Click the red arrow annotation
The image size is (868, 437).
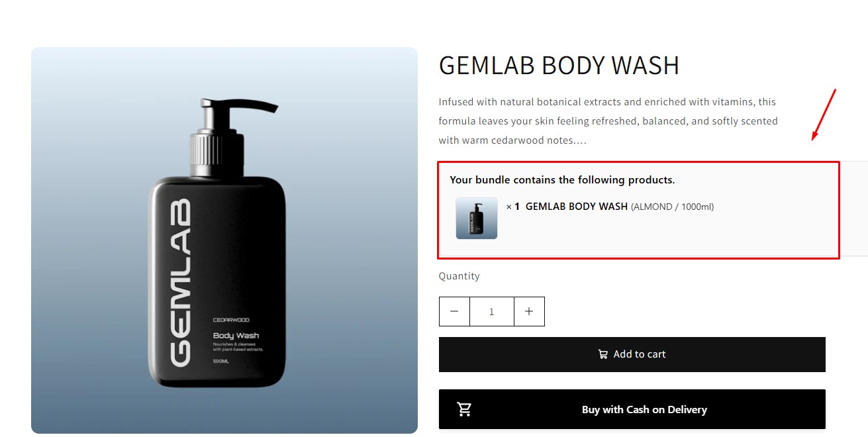824,115
